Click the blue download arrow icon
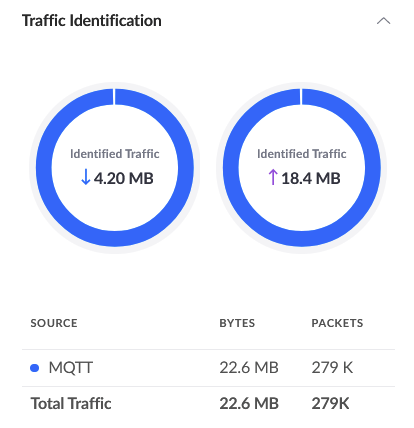The width and height of the screenshot is (414, 428). 86,177
